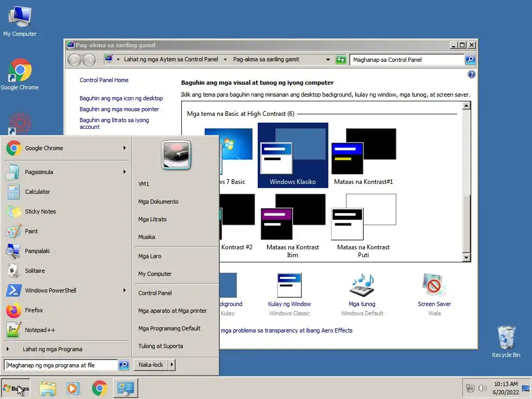Open the shutdown options arrow next to Naka-lock
This screenshot has width=532, height=399.
[171, 365]
